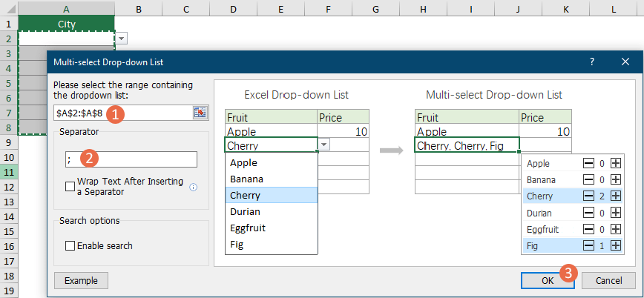Click the plus icon in the Banana row

click(x=615, y=180)
